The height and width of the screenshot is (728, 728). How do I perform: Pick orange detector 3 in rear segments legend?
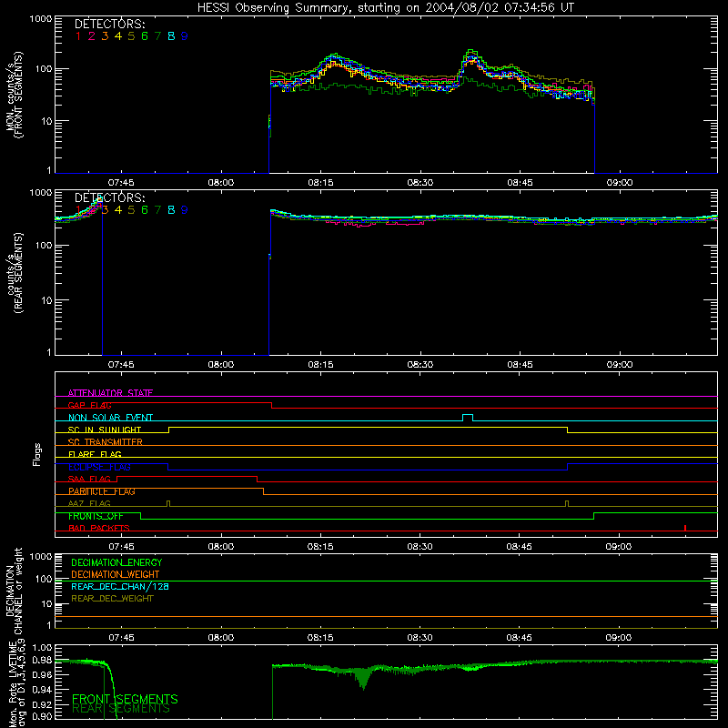tap(105, 210)
